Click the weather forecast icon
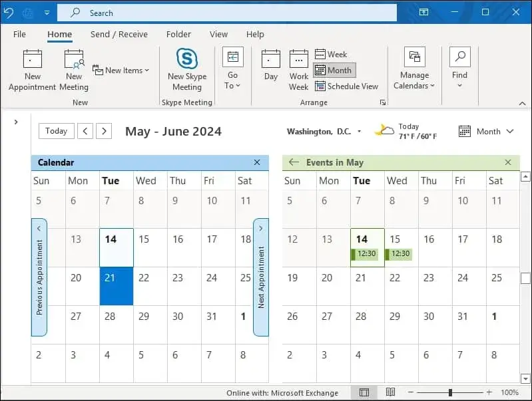The image size is (532, 401). click(384, 130)
